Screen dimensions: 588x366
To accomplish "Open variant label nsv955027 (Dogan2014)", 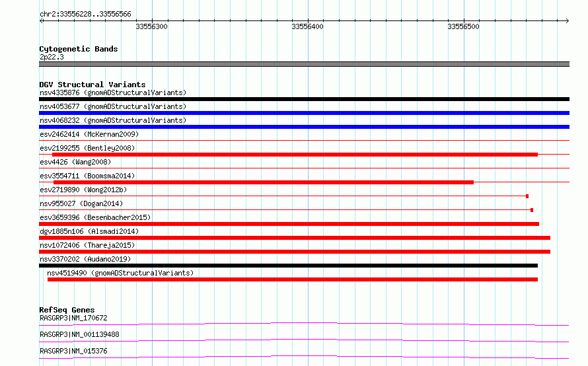I will pos(81,203).
